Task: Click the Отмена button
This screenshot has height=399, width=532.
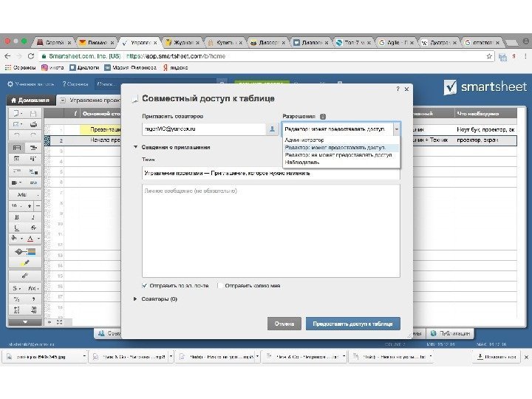Action: click(284, 324)
